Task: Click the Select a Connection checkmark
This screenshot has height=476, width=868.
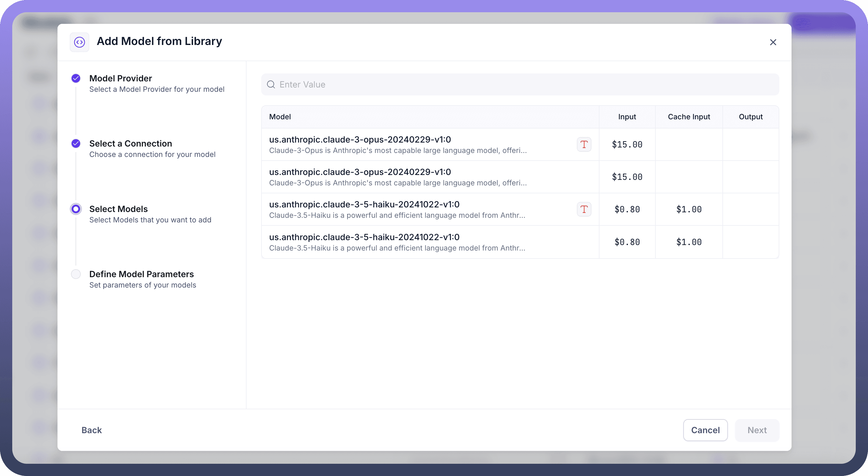Action: (76, 143)
